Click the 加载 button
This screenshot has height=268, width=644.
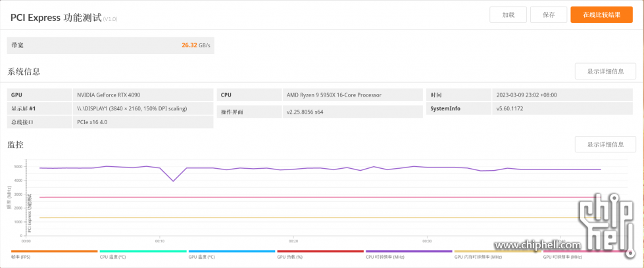(508, 14)
